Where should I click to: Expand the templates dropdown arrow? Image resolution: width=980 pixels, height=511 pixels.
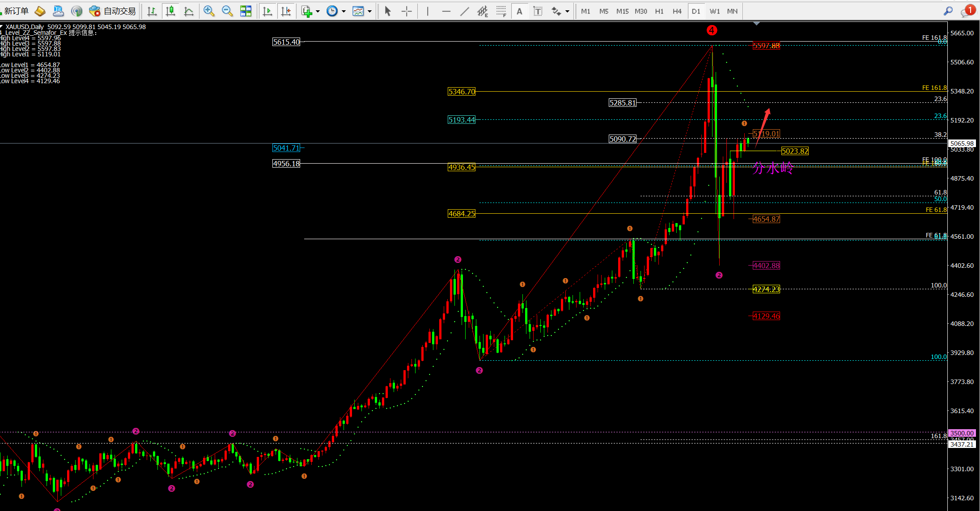[369, 11]
